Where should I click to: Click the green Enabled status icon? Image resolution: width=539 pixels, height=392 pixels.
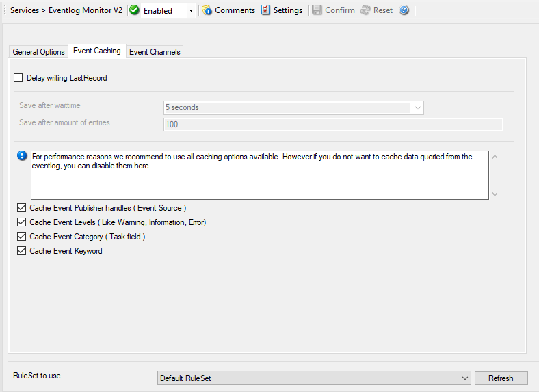click(134, 10)
